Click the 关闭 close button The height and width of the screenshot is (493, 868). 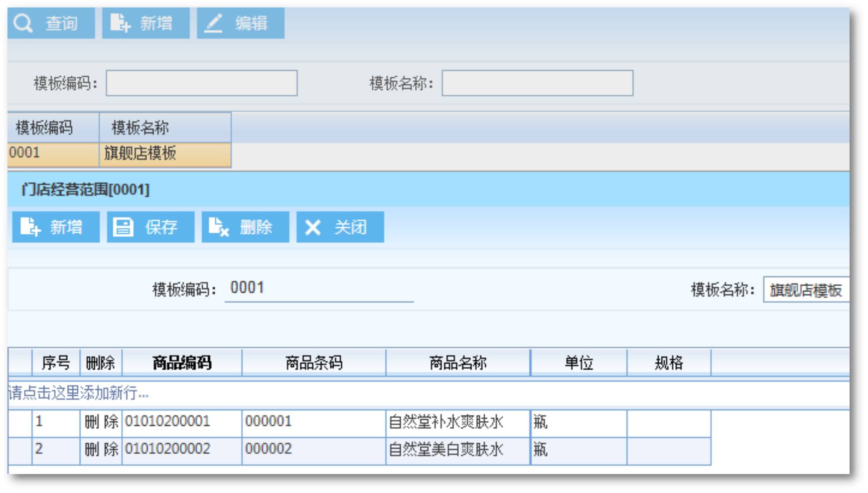click(340, 227)
